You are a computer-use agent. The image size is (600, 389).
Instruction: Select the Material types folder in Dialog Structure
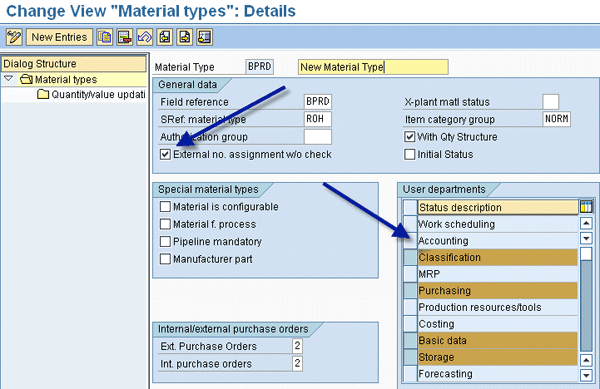coord(66,79)
